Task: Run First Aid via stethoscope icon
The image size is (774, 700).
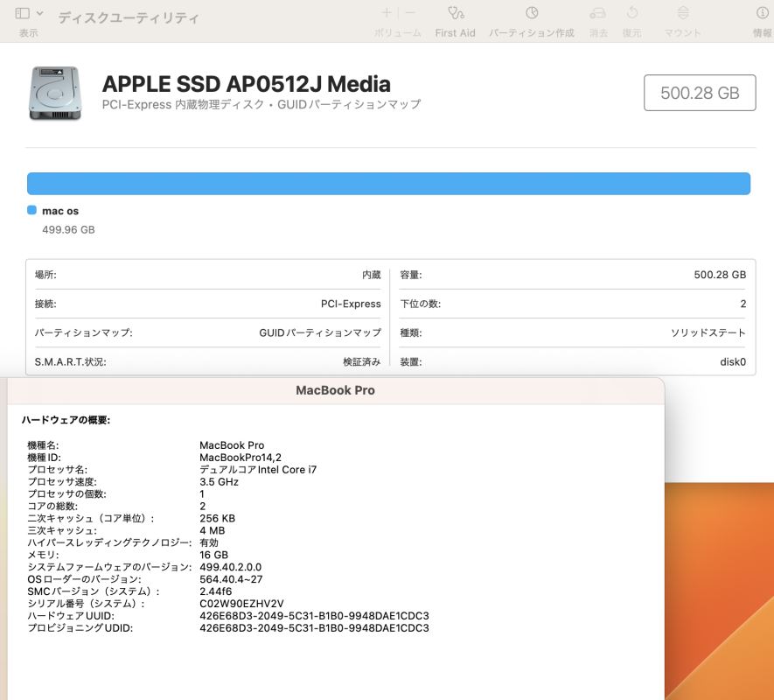Action: click(455, 13)
